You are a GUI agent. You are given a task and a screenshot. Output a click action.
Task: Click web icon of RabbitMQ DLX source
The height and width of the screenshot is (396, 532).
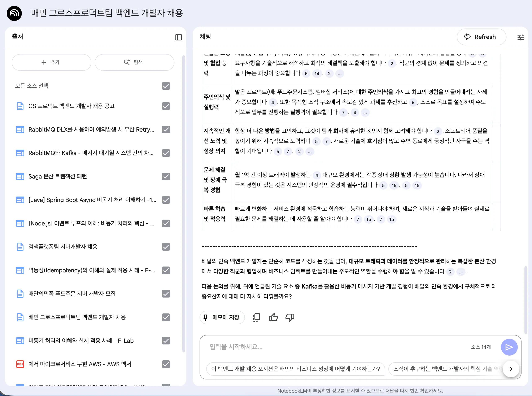[20, 129]
